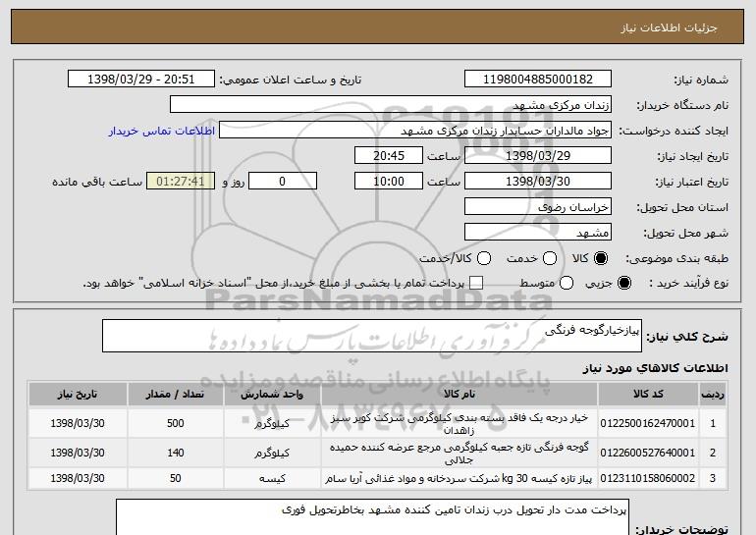Viewport: 756px width, 535px height.
Task: Click the creation date field 1398/03/29
Action: pos(538,156)
